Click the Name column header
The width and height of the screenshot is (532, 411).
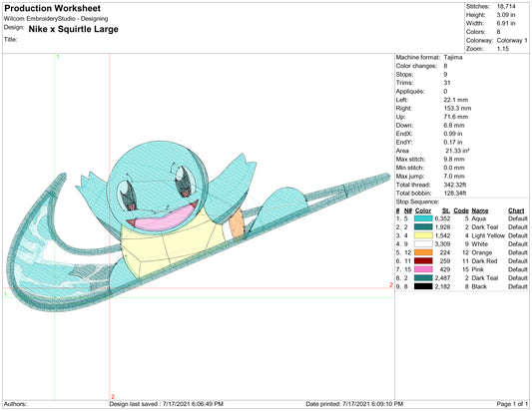[x=480, y=210]
